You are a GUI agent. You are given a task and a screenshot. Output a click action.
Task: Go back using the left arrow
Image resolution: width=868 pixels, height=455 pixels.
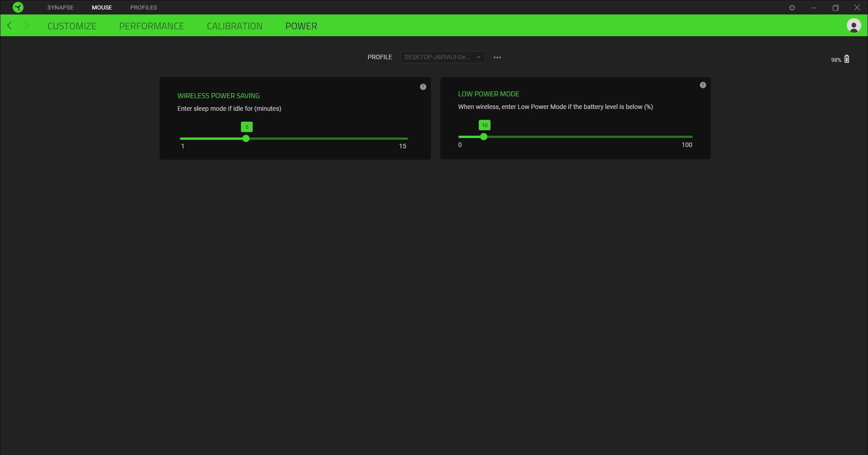pyautogui.click(x=10, y=26)
